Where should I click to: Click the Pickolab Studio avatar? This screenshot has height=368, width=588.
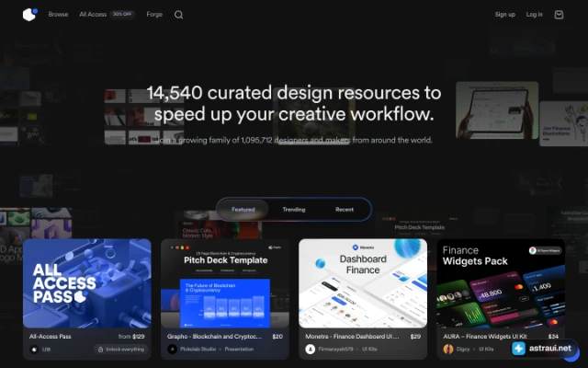click(172, 350)
